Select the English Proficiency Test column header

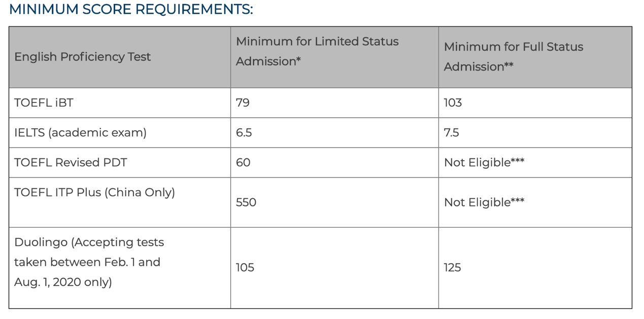(82, 57)
